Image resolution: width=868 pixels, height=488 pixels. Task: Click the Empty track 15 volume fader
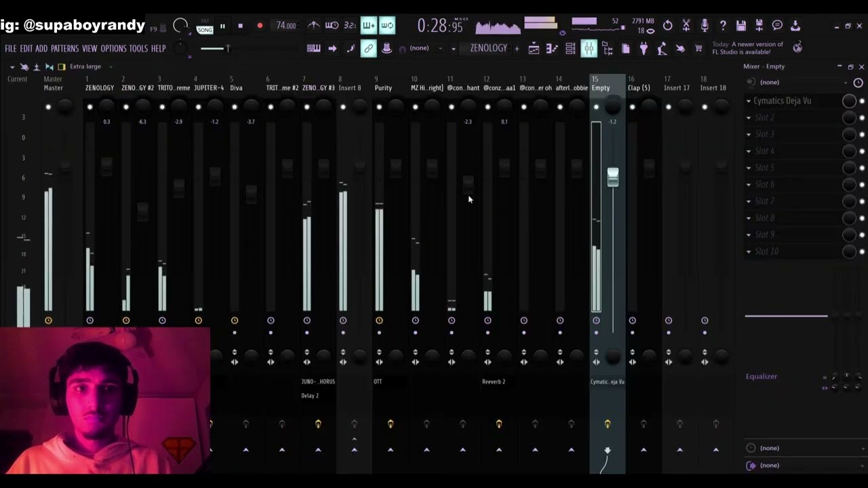click(612, 177)
